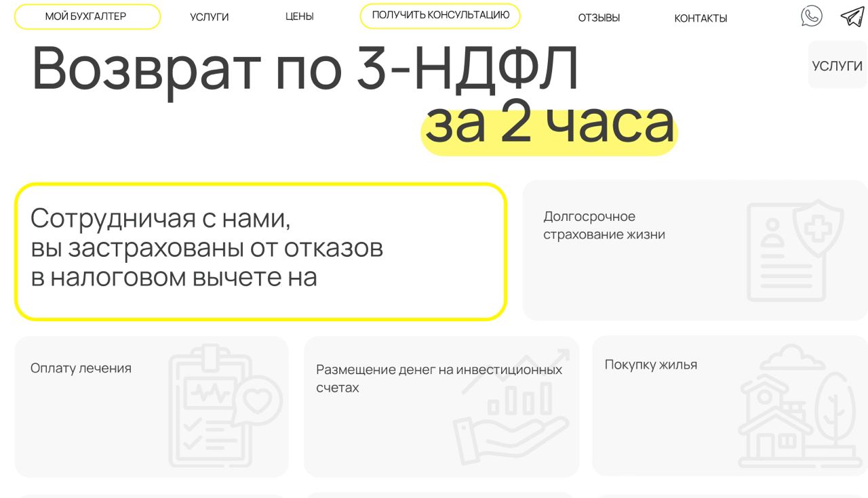Click the hand with growth chart icon
The image size is (868, 498).
pos(512,407)
